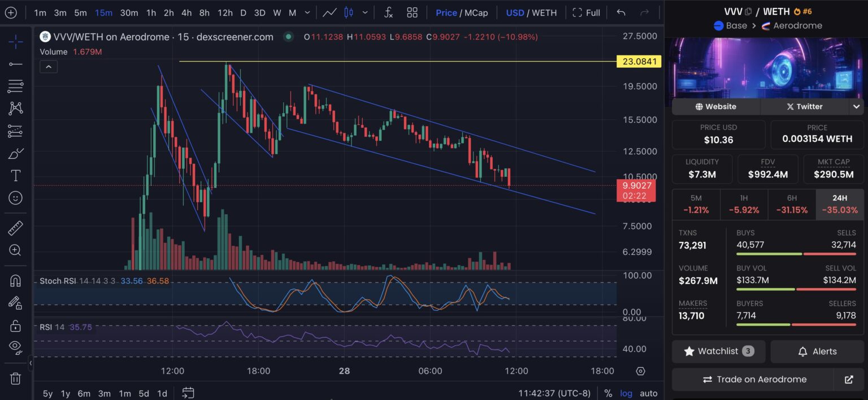
Task: Switch price quote to WETH
Action: point(544,12)
